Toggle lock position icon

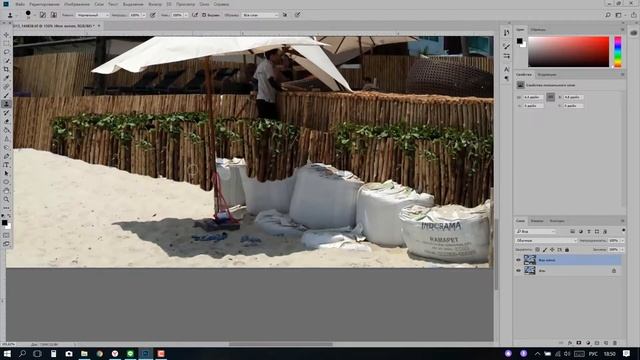552,249
